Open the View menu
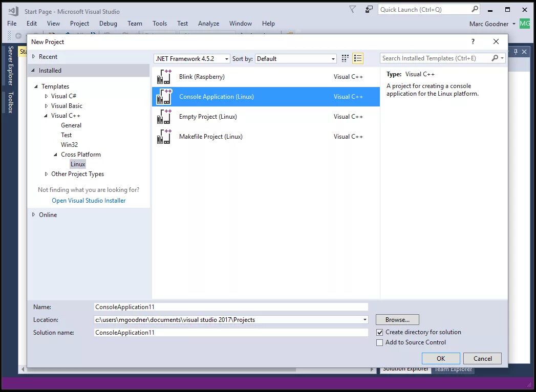The image size is (536, 392). (x=53, y=24)
